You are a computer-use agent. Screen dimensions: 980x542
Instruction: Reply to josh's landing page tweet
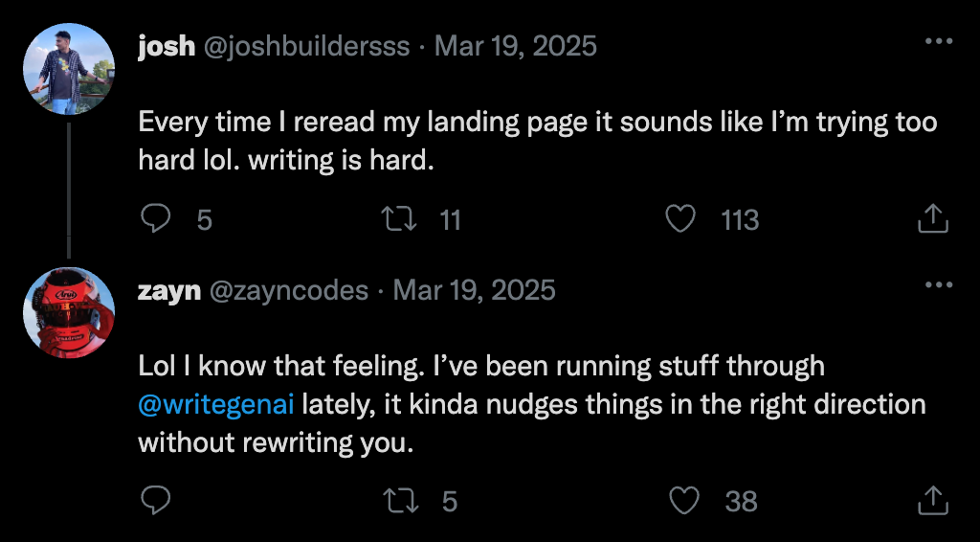pyautogui.click(x=155, y=220)
